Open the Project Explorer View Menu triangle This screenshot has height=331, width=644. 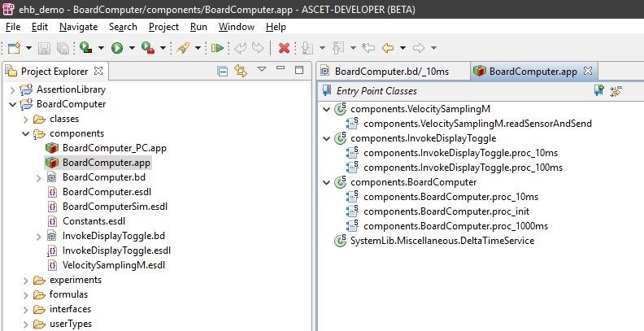[261, 71]
